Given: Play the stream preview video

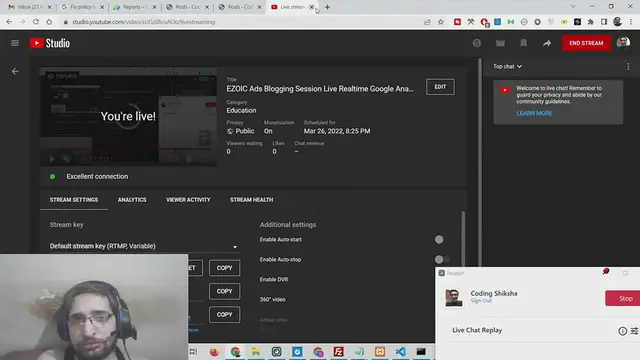Looking at the screenshot, I should tap(52, 159).
